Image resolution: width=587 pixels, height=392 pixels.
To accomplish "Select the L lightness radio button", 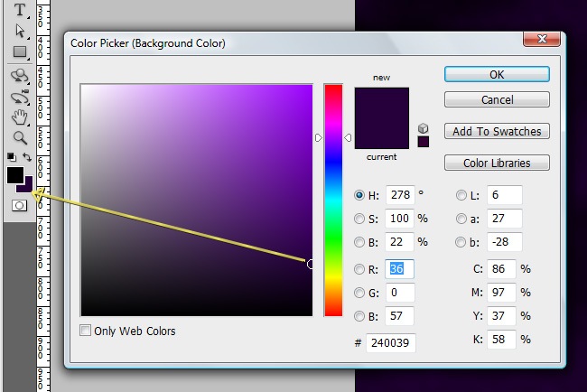I will pyautogui.click(x=461, y=195).
